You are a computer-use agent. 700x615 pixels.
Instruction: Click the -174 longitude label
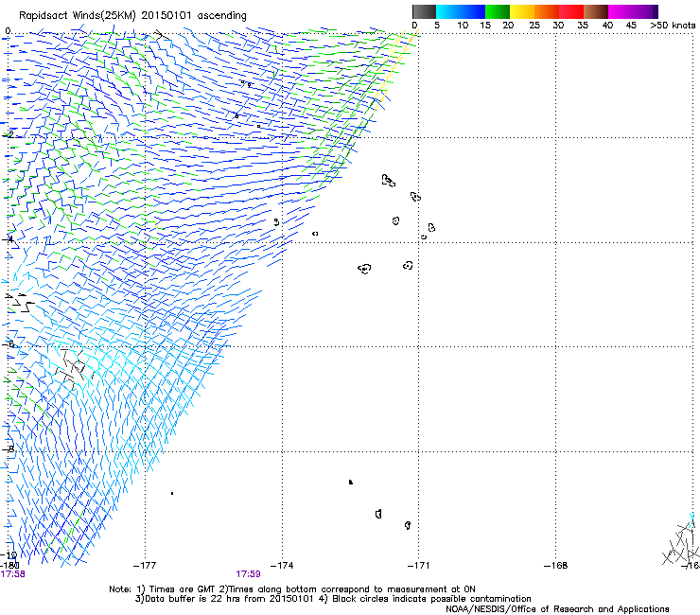tap(282, 566)
